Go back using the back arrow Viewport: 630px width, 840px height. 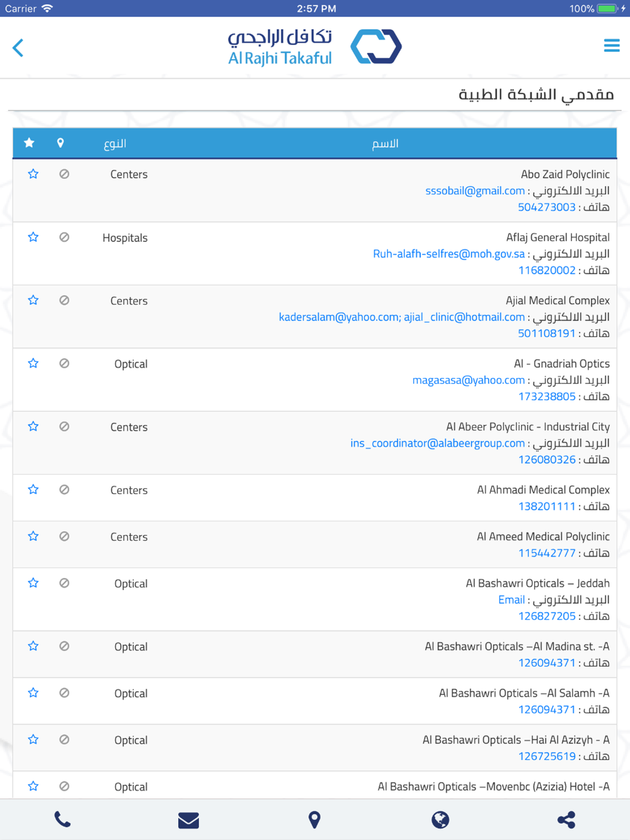point(18,48)
